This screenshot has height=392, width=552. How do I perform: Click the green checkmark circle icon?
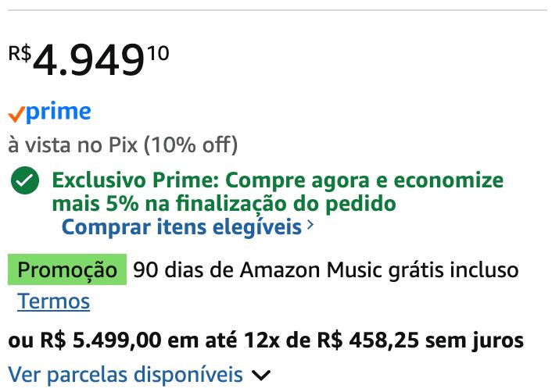(x=24, y=183)
